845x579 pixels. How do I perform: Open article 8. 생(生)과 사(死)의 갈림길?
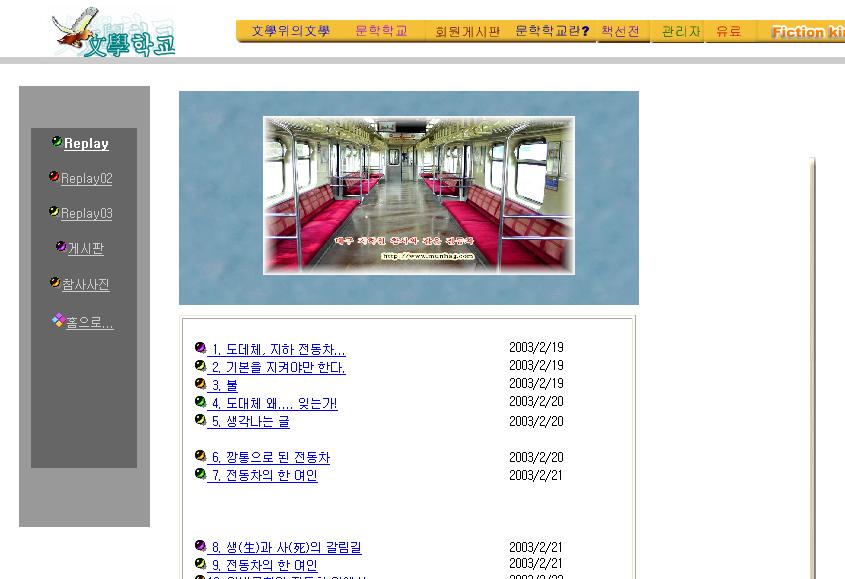click(x=285, y=547)
